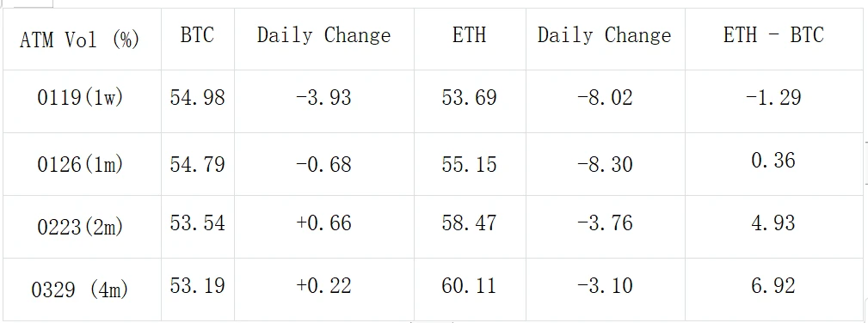The image size is (868, 323).
Task: Select cell with value -3.93
Action: (x=323, y=101)
